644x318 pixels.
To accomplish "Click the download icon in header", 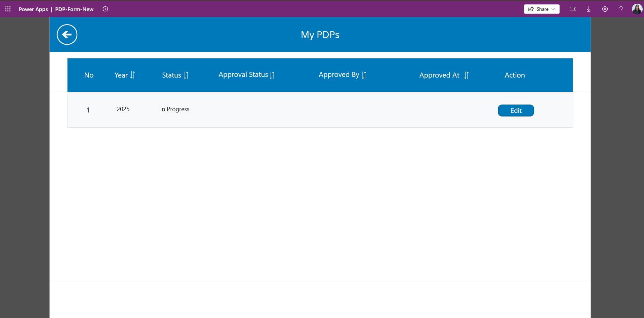I will (589, 9).
